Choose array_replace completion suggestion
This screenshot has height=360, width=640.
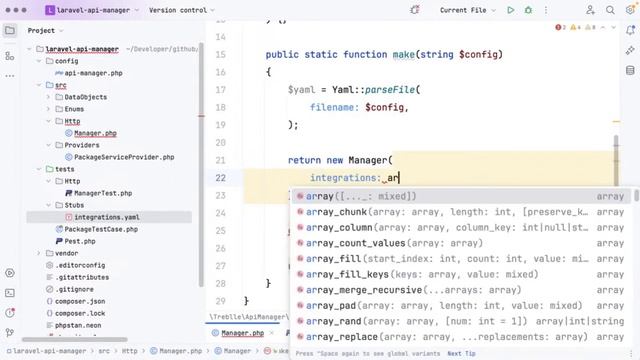coord(461,337)
